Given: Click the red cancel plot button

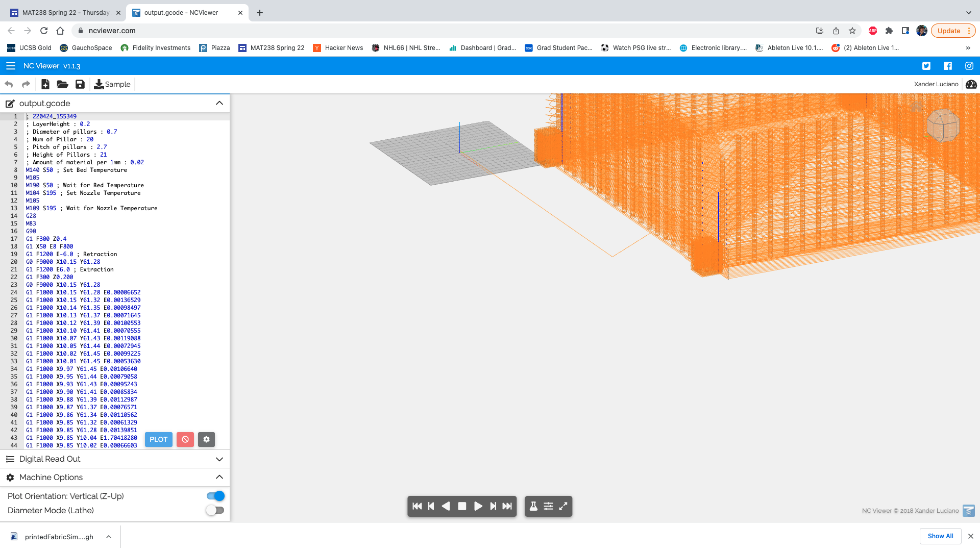Looking at the screenshot, I should click(185, 439).
